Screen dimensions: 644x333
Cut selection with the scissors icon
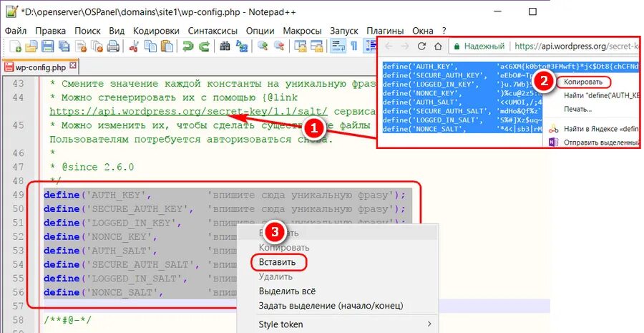[134, 46]
